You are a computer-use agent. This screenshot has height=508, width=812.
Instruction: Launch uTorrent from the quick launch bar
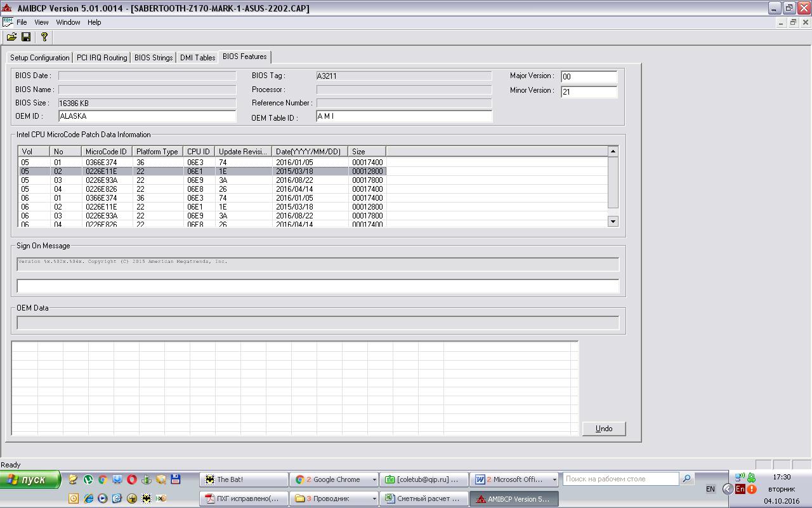[x=88, y=479]
